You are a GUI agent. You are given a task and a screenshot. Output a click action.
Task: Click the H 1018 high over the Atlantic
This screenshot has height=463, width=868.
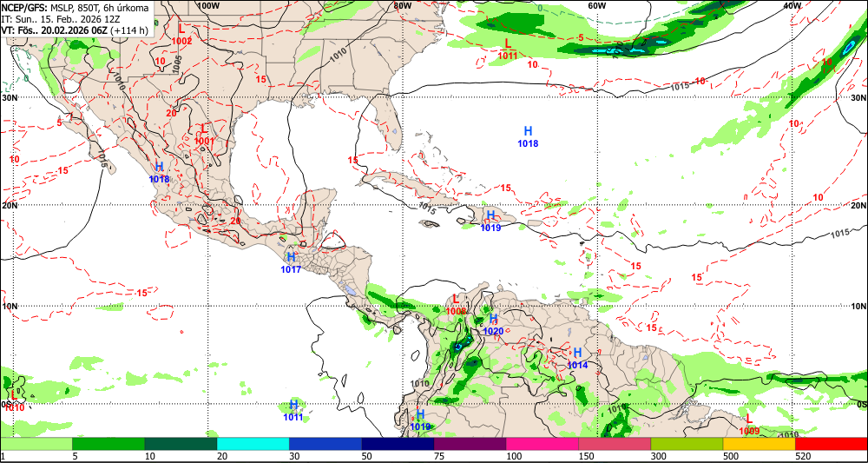[x=528, y=136]
